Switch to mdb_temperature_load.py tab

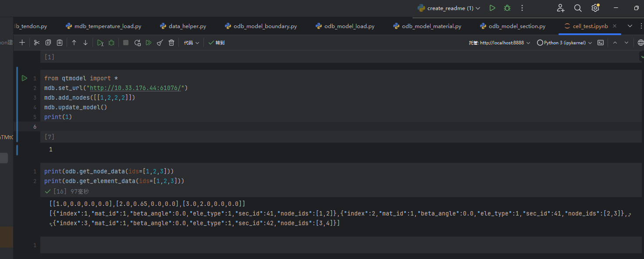pyautogui.click(x=103, y=26)
